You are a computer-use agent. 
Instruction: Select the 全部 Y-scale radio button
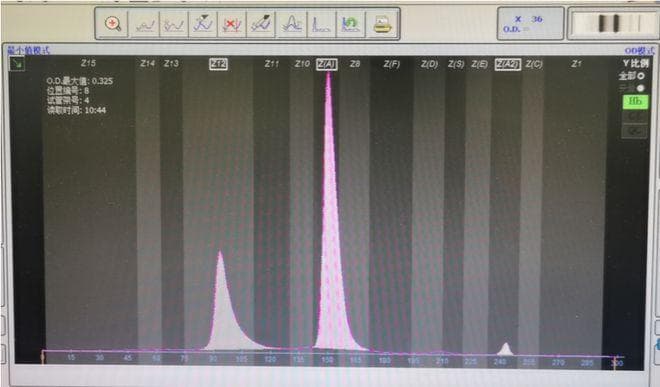click(641, 76)
